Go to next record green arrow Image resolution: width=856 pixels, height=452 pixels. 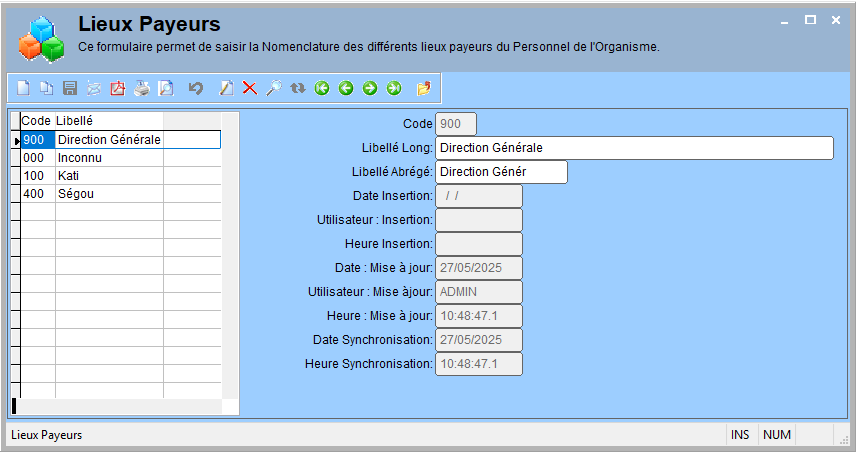coord(370,88)
